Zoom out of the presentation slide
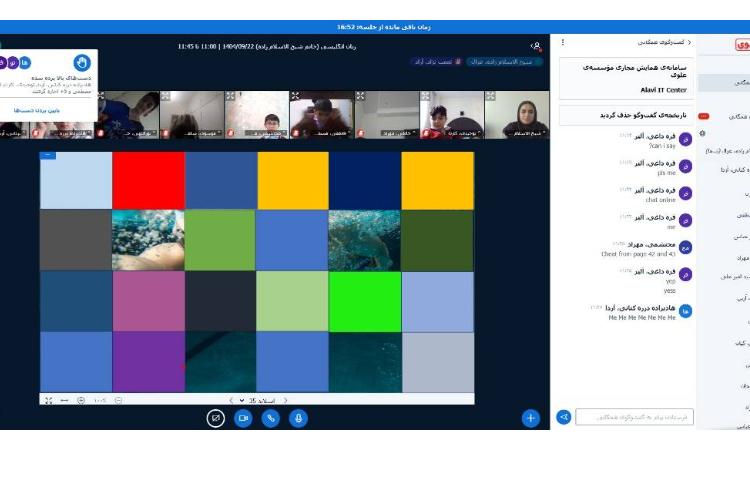The width and height of the screenshot is (750, 480). (119, 400)
